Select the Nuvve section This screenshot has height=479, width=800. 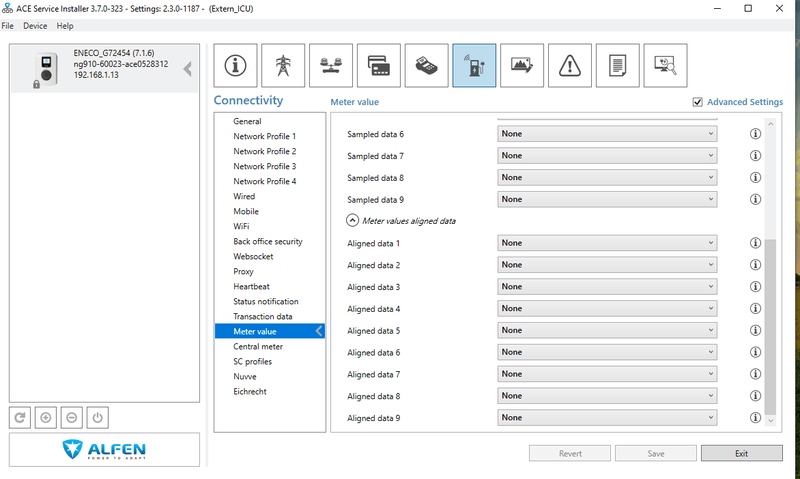(x=245, y=376)
